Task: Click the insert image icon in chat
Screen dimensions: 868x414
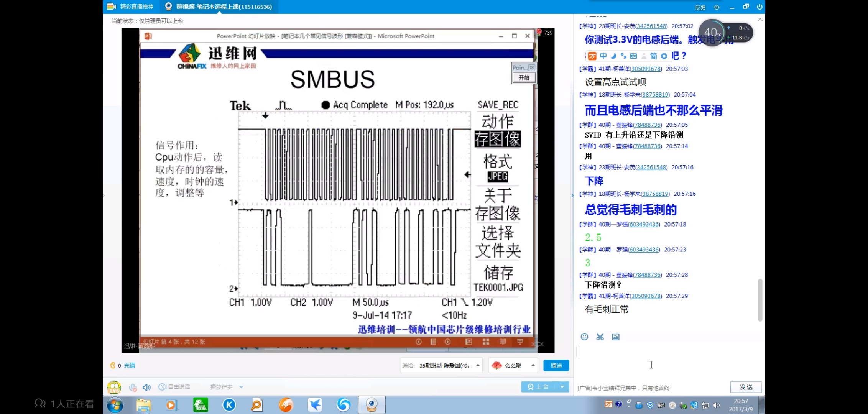Action: [616, 337]
